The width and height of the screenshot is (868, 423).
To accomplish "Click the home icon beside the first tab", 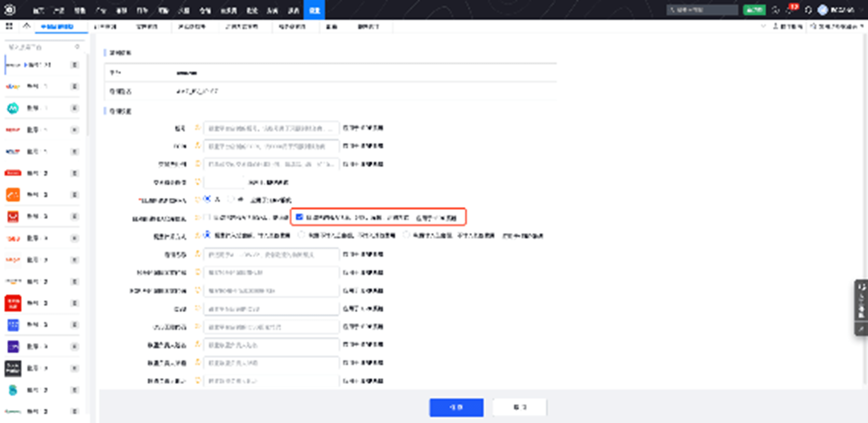I will 27,26.
